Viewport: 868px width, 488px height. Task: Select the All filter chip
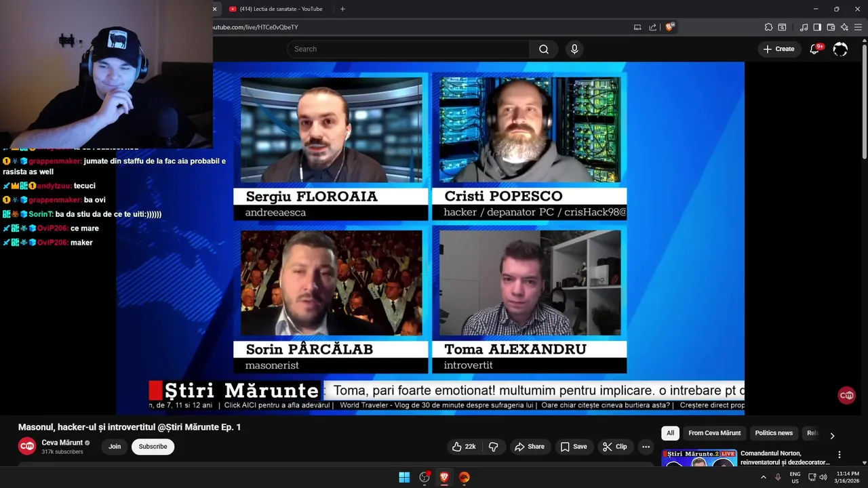click(670, 433)
